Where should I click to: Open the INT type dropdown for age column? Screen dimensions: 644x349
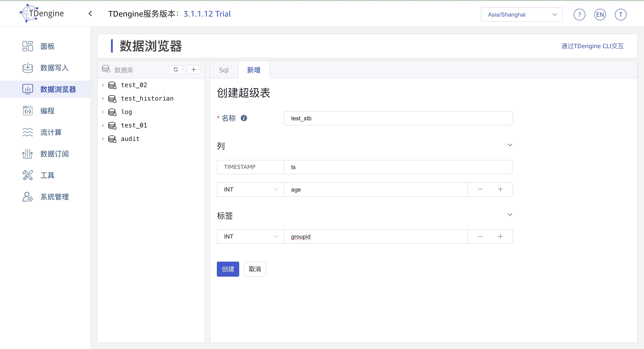point(250,189)
